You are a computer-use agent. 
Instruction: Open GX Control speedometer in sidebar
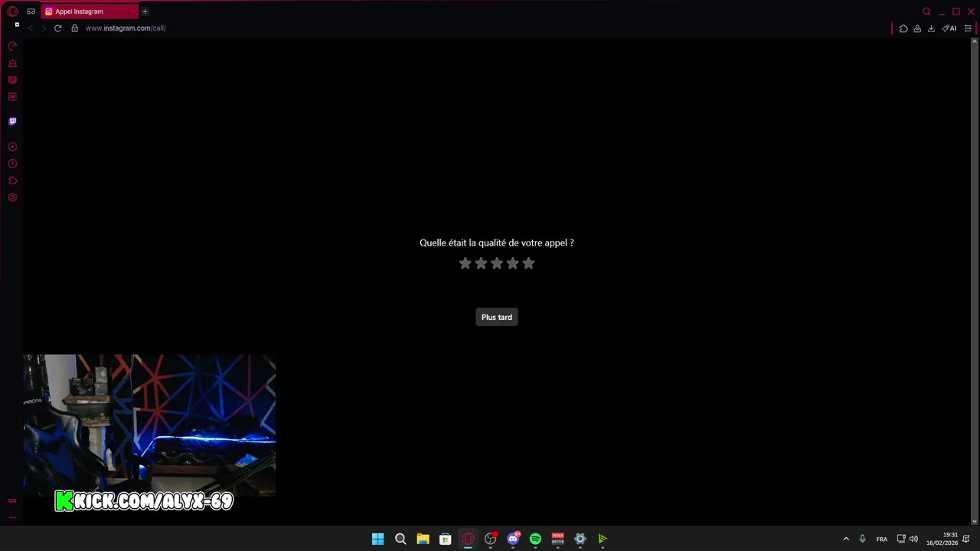coord(12,47)
